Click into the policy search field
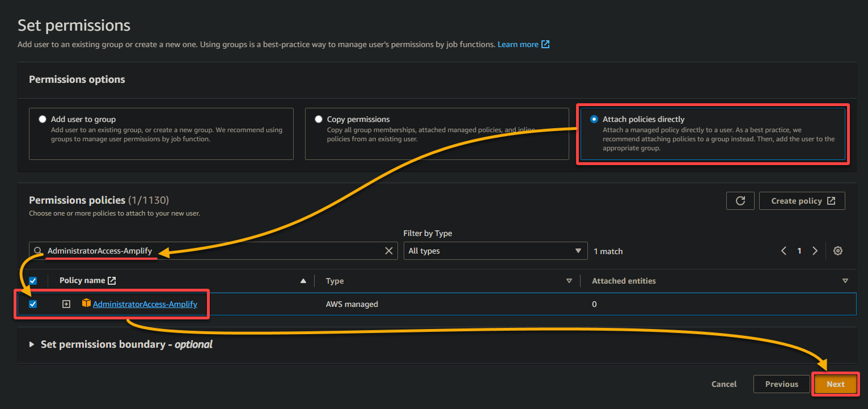Screen dimensions: 868x409 coord(214,251)
